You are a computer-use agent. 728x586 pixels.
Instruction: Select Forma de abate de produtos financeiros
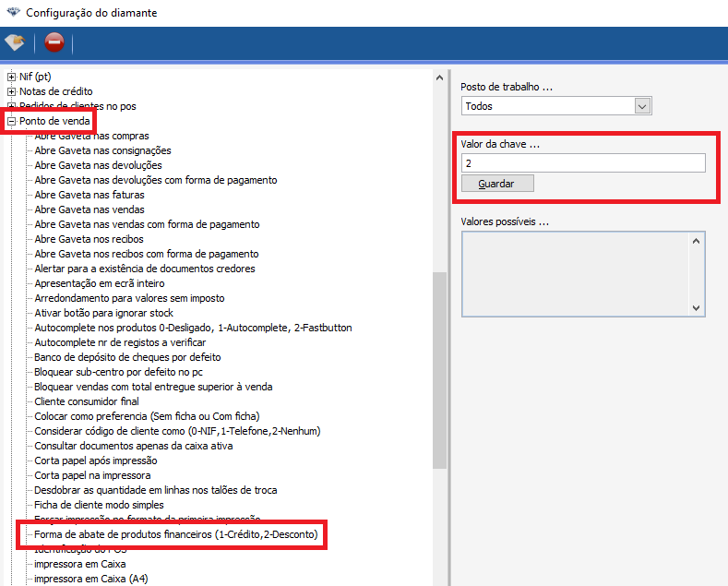(176, 534)
